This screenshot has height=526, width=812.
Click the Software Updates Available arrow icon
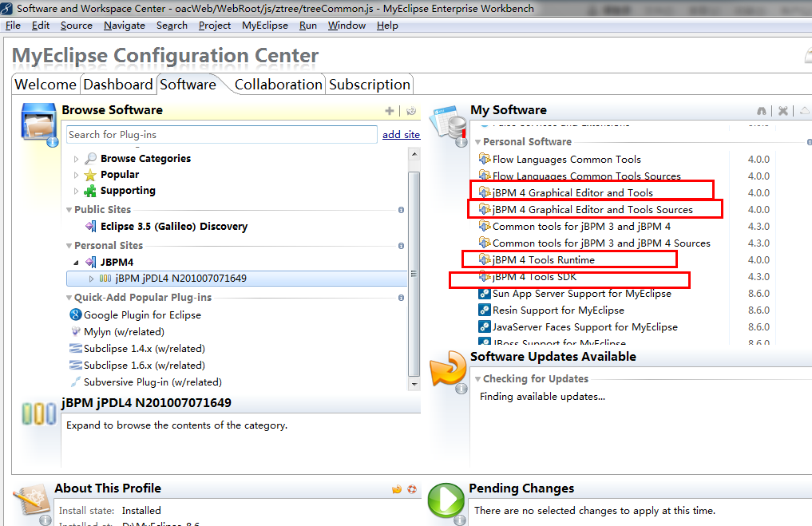click(449, 369)
